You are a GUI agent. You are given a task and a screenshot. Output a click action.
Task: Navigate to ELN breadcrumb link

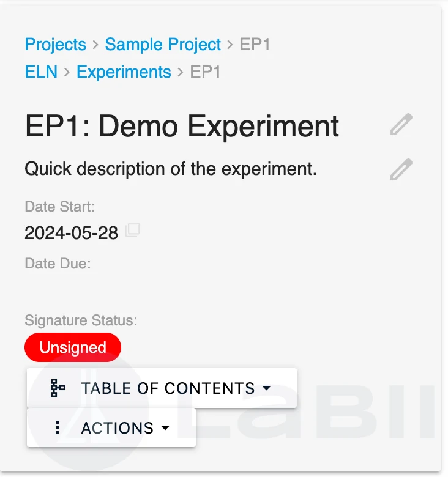40,72
